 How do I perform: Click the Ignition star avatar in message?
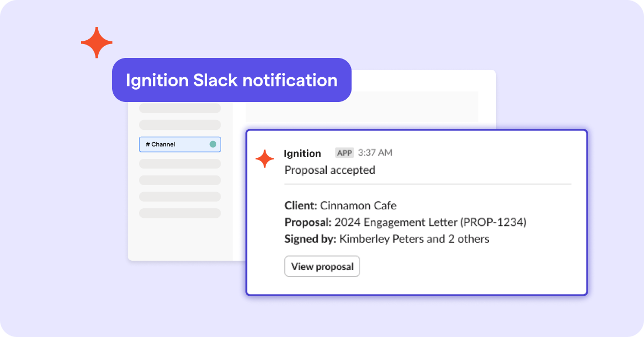(265, 159)
